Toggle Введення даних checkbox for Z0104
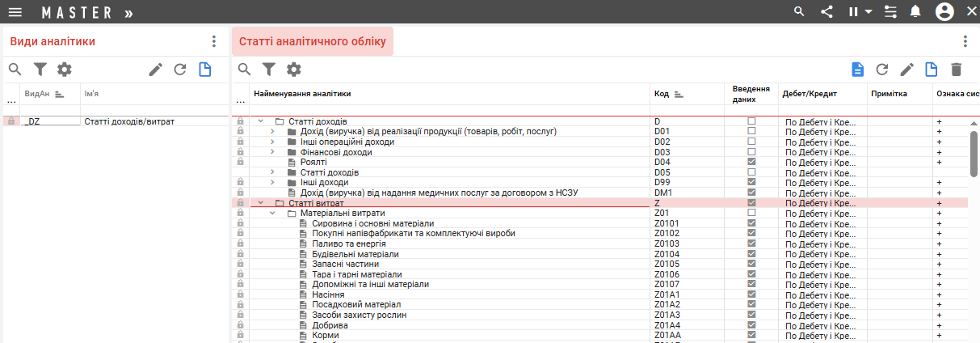980x343 pixels. coord(751,254)
